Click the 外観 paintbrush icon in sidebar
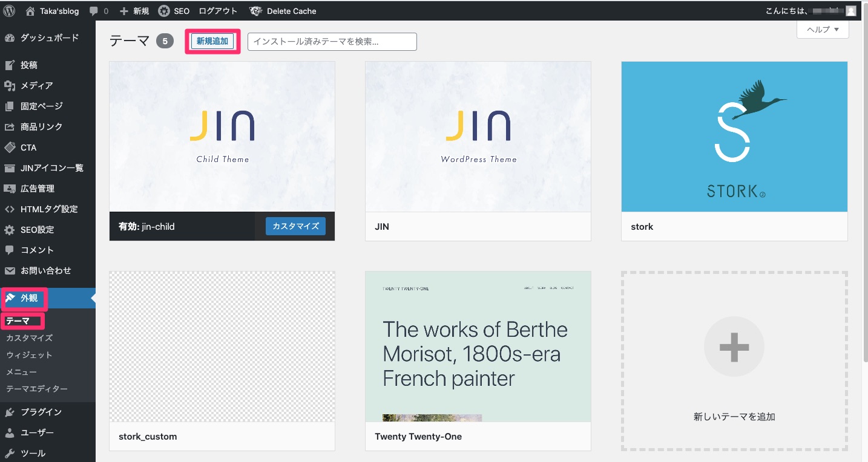The height and width of the screenshot is (462, 868). coord(10,298)
